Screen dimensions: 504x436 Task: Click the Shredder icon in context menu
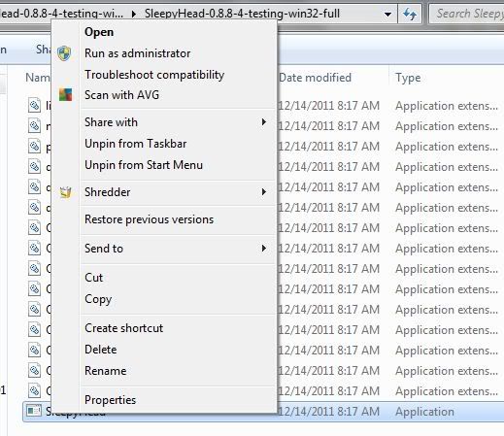[65, 192]
